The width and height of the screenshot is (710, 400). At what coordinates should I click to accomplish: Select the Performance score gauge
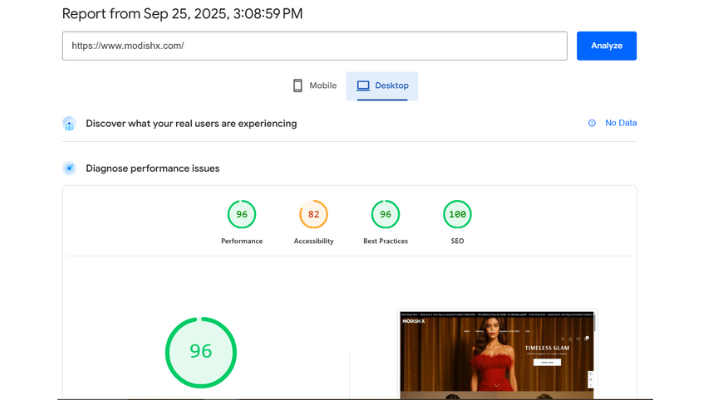click(241, 214)
